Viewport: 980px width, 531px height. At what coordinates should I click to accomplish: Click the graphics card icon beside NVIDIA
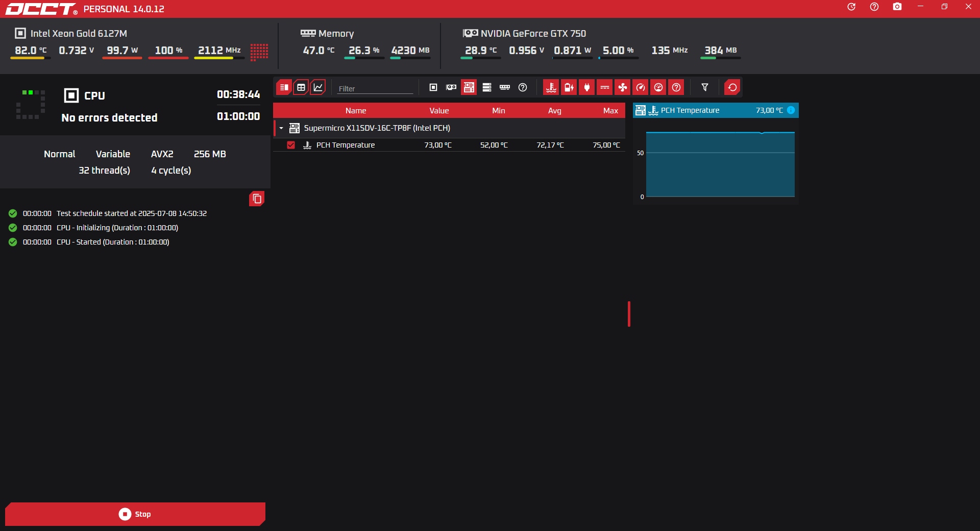[x=470, y=33]
